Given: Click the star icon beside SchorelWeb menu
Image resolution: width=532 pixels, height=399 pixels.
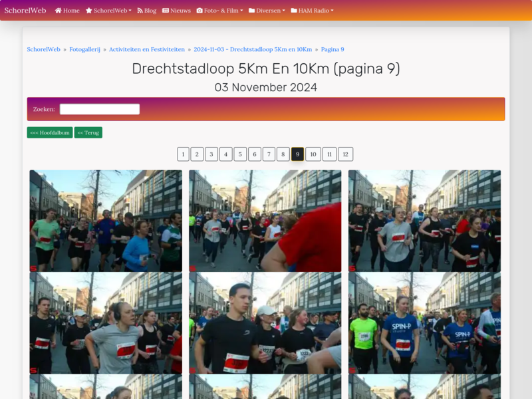Looking at the screenshot, I should (89, 11).
